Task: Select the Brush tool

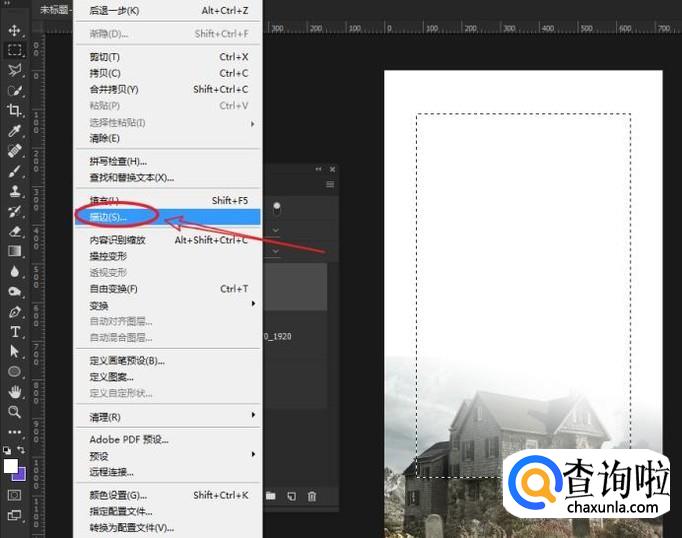Action: click(x=14, y=171)
